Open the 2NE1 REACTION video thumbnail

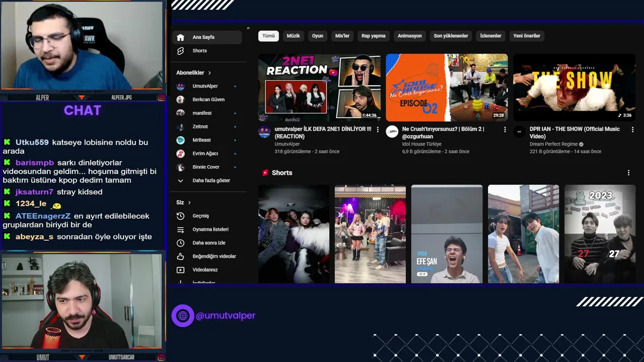tap(319, 87)
